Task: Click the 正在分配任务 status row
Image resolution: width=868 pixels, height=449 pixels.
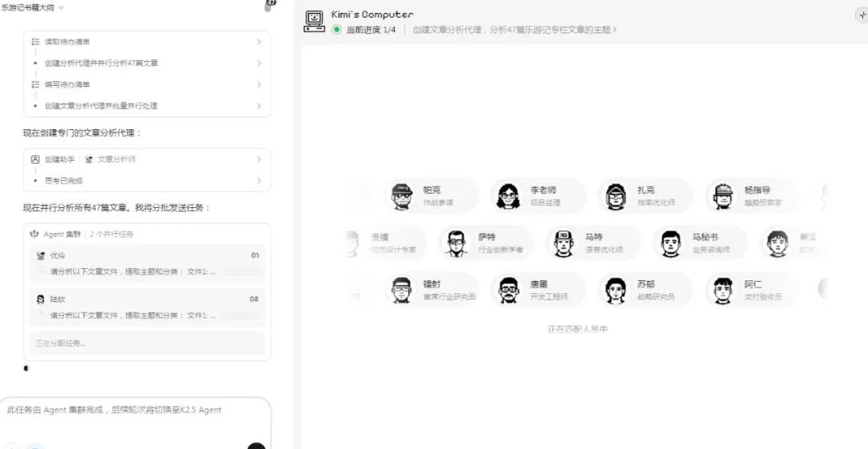Action: click(x=147, y=344)
